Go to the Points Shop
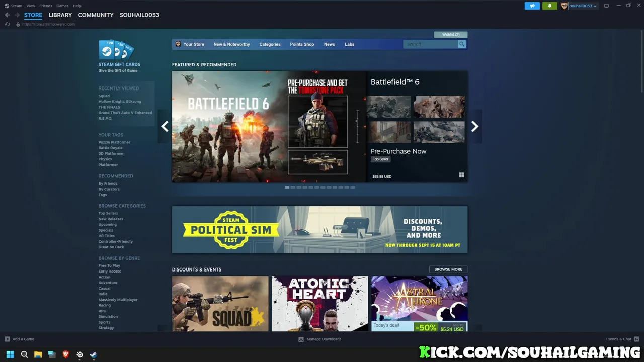The width and height of the screenshot is (644, 362). pyautogui.click(x=302, y=44)
